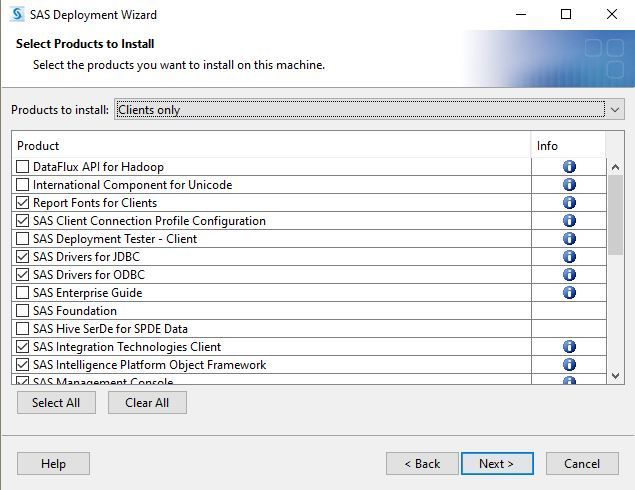Click Clear All button
This screenshot has width=635, height=490.
147,403
